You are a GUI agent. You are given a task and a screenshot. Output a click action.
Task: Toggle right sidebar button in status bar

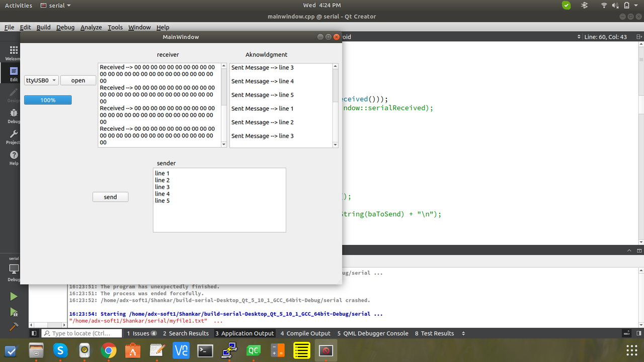coord(638,333)
